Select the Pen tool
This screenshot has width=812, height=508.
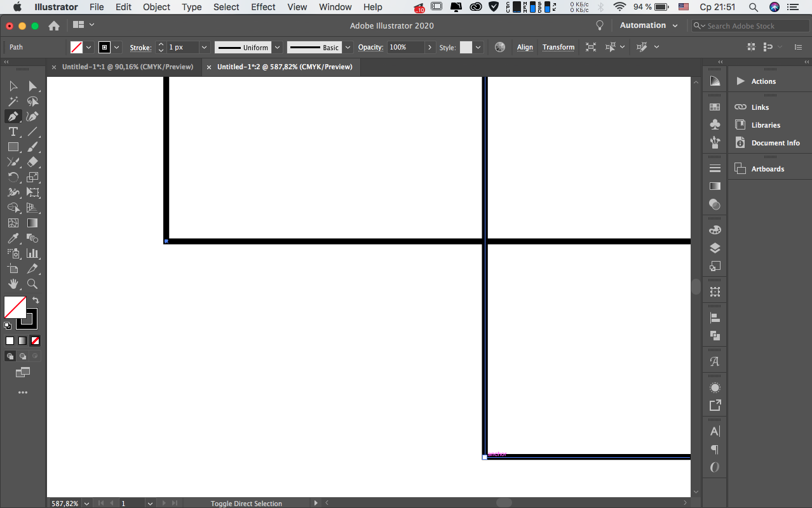(x=13, y=116)
